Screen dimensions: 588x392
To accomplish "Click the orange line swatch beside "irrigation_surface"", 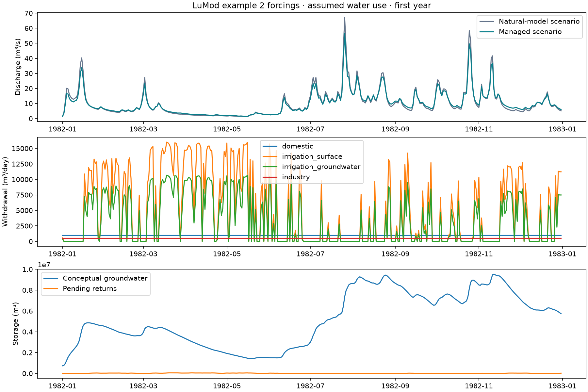I will click(270, 157).
